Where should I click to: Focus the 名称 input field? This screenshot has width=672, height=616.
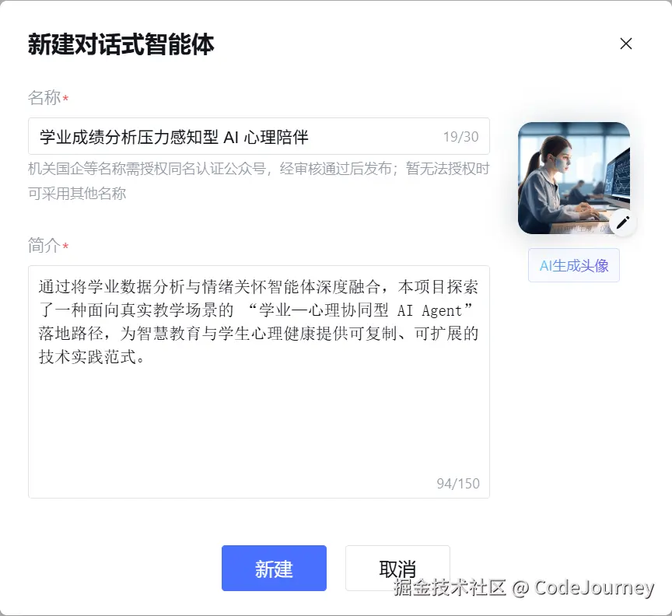[x=259, y=136]
